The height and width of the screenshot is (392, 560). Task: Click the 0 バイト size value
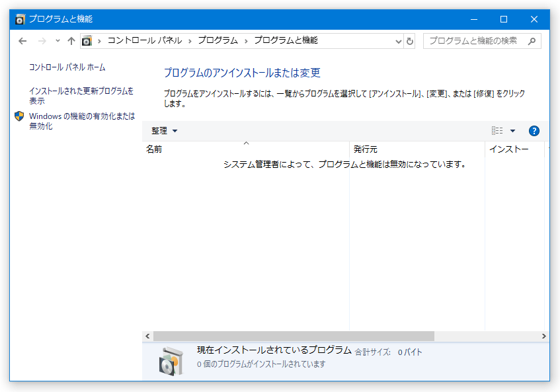pyautogui.click(x=410, y=352)
